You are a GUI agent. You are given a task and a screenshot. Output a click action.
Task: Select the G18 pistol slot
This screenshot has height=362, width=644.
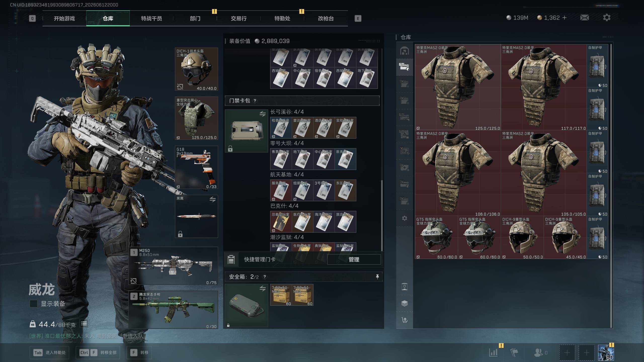pyautogui.click(x=196, y=167)
